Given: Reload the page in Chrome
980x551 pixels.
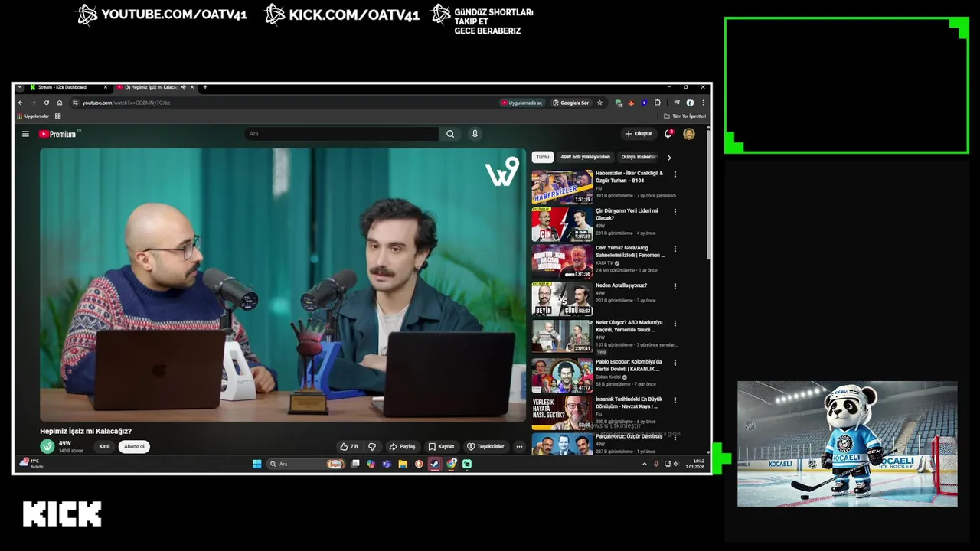Looking at the screenshot, I should 47,103.
